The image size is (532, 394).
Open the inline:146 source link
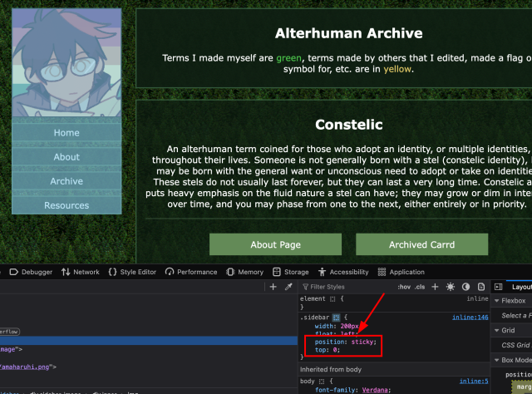470,317
